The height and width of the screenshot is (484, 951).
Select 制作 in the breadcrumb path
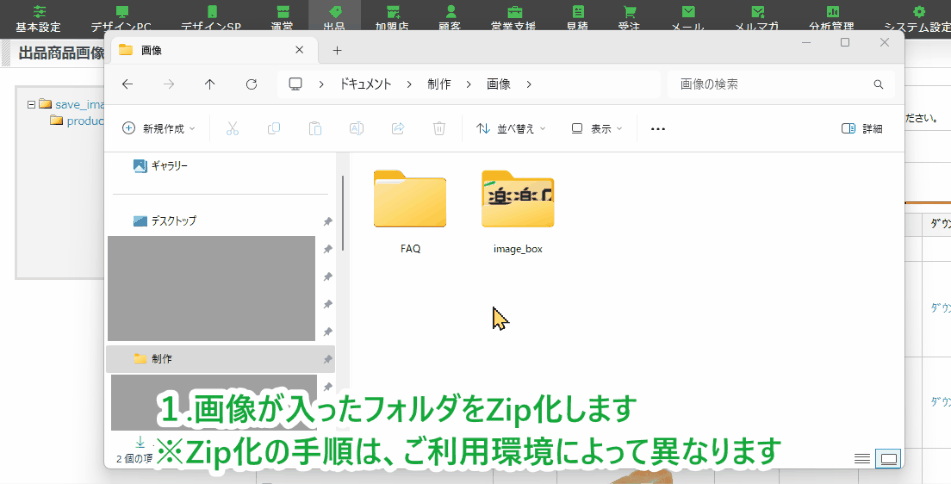[439, 84]
